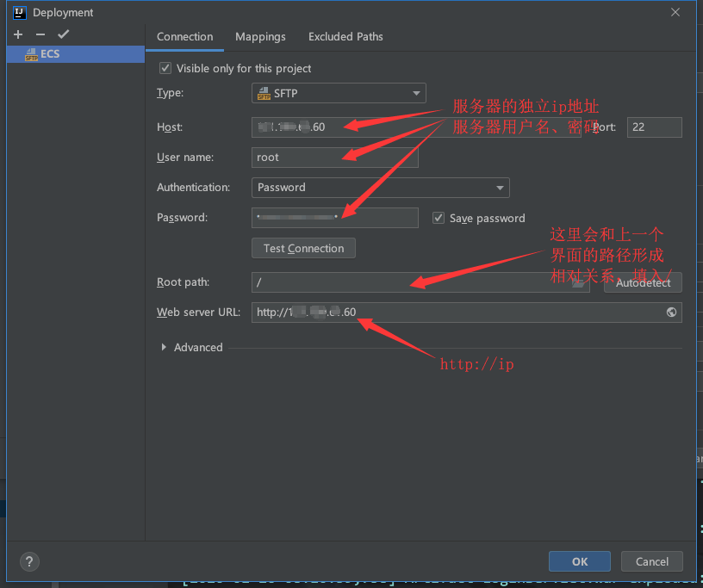Click the Host input field
Viewport: 703px width, 588px height.
coord(416,127)
